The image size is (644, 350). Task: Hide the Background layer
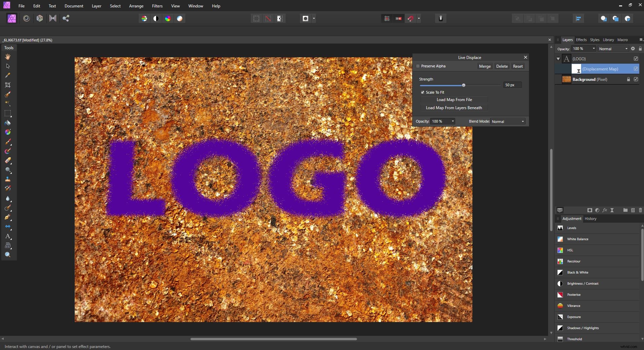[636, 79]
